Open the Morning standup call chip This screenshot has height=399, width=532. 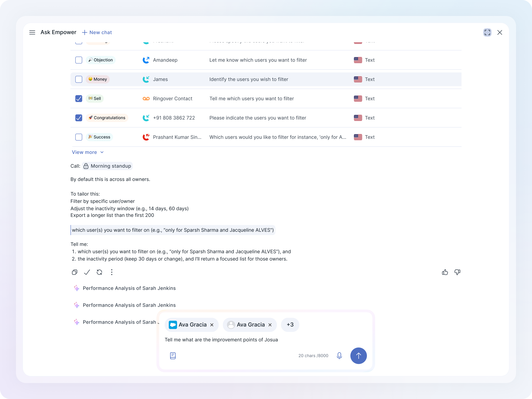pyautogui.click(x=107, y=166)
